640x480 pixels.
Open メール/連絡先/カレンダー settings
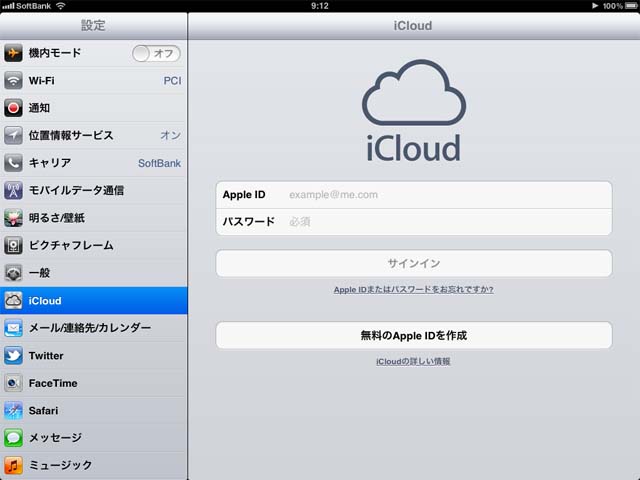point(93,328)
